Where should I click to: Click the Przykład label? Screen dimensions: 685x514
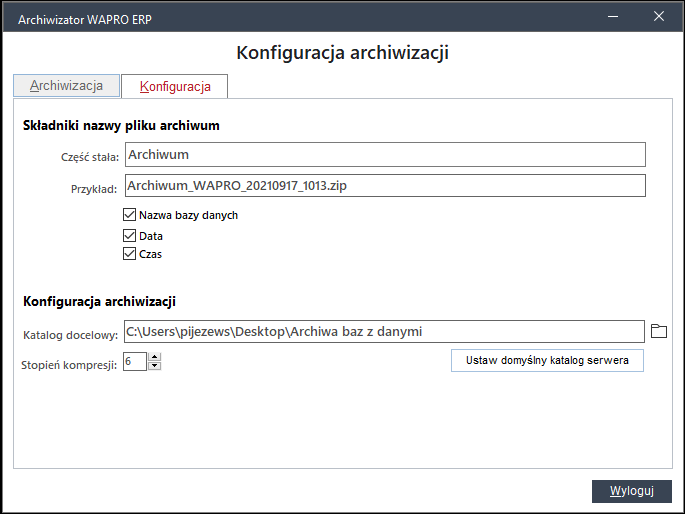94,189
